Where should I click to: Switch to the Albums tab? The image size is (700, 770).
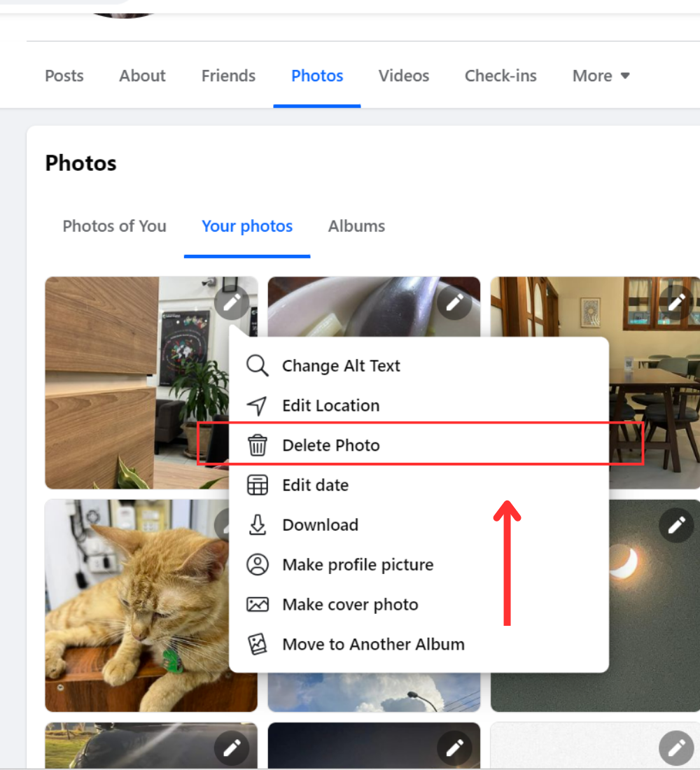point(356,226)
